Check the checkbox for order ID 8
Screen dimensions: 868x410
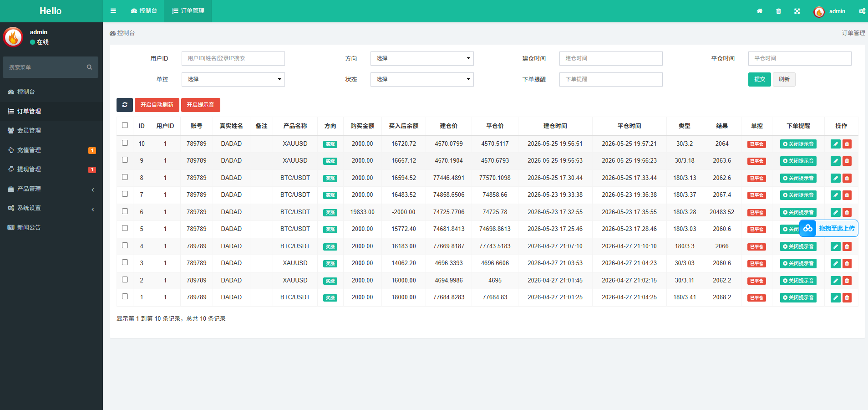tap(125, 177)
